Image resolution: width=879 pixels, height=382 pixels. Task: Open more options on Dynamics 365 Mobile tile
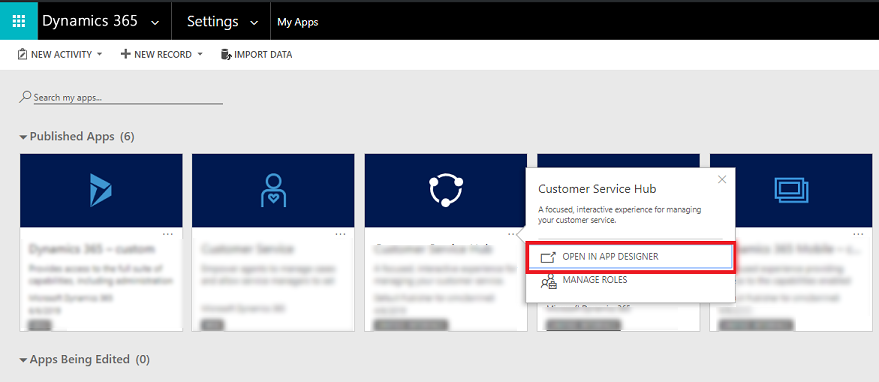pos(858,234)
